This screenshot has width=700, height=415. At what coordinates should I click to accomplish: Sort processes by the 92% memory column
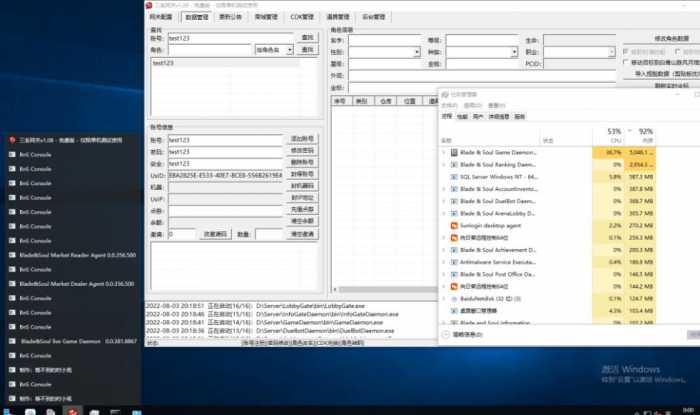(640, 136)
